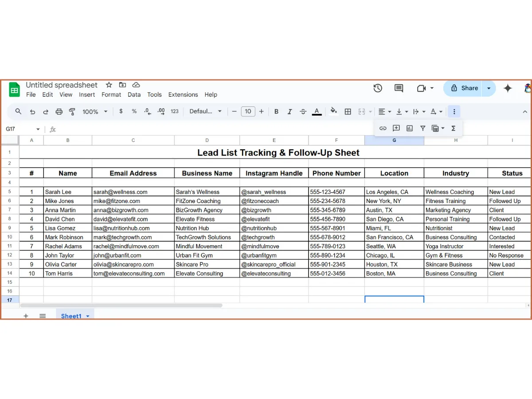Screen dimensions: 532x399
Task: Decrease font size with minus button
Action: [235, 111]
